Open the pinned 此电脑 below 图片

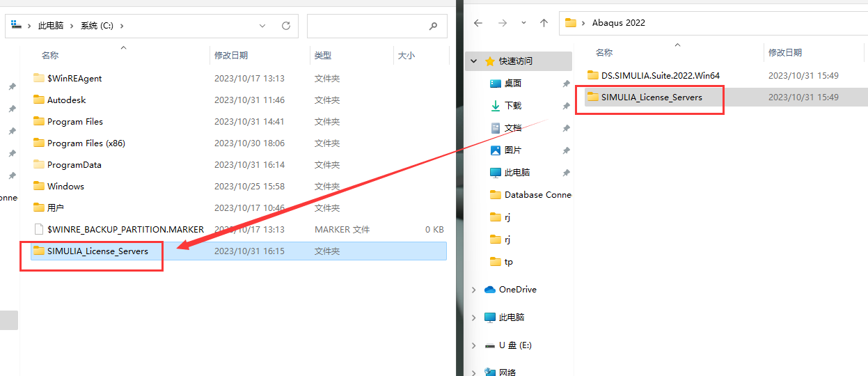click(517, 172)
